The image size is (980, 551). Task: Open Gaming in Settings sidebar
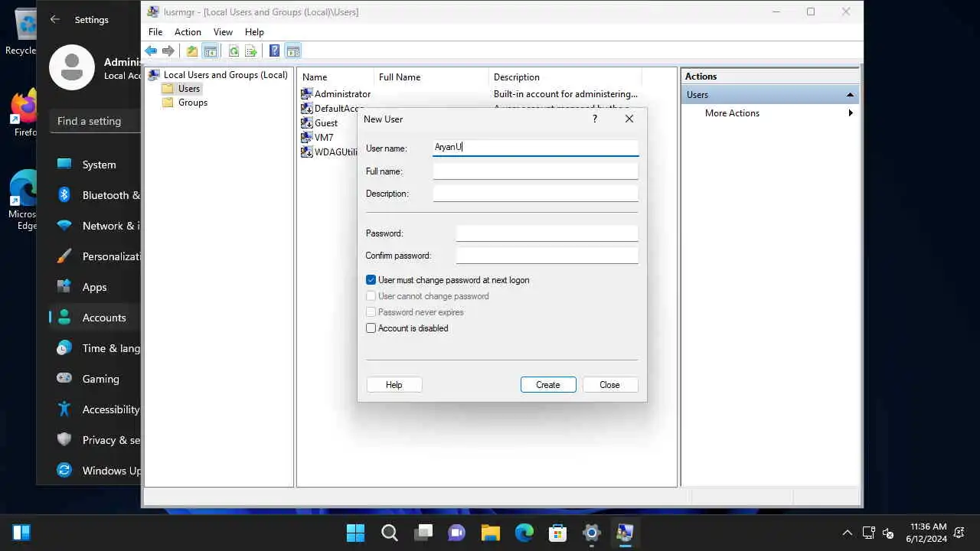(x=96, y=379)
